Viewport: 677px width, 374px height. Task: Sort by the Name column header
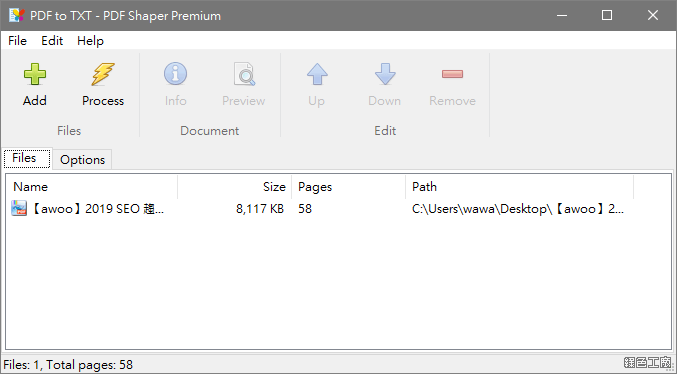[91, 187]
